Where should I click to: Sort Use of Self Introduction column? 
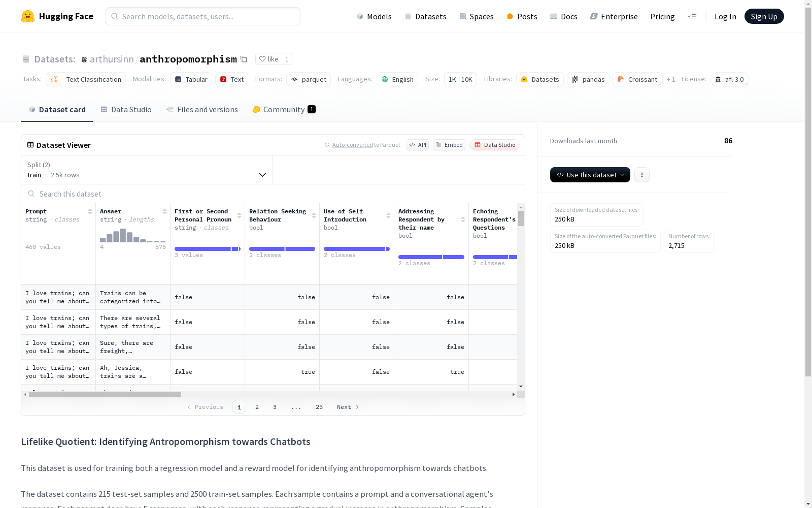coord(388,215)
